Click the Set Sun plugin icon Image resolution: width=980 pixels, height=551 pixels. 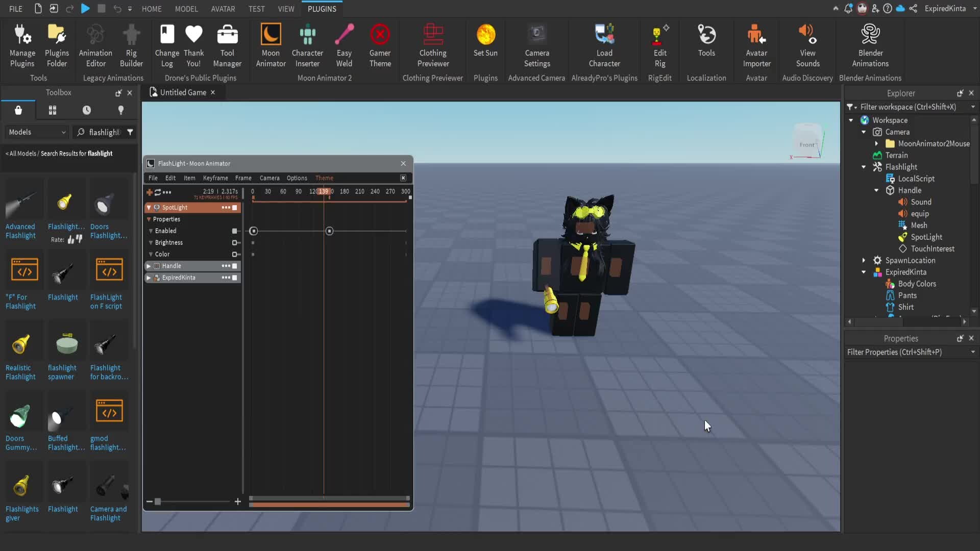click(x=485, y=43)
